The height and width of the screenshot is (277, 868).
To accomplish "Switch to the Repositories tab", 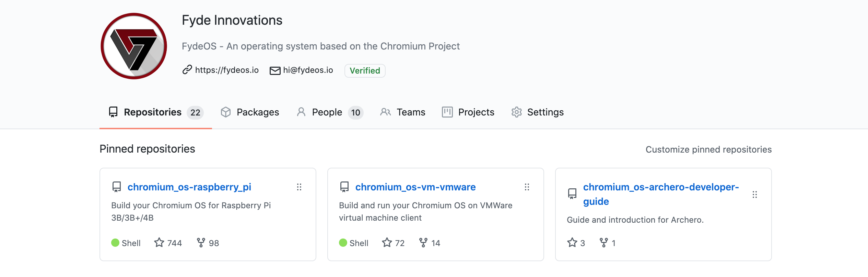I will pos(152,112).
